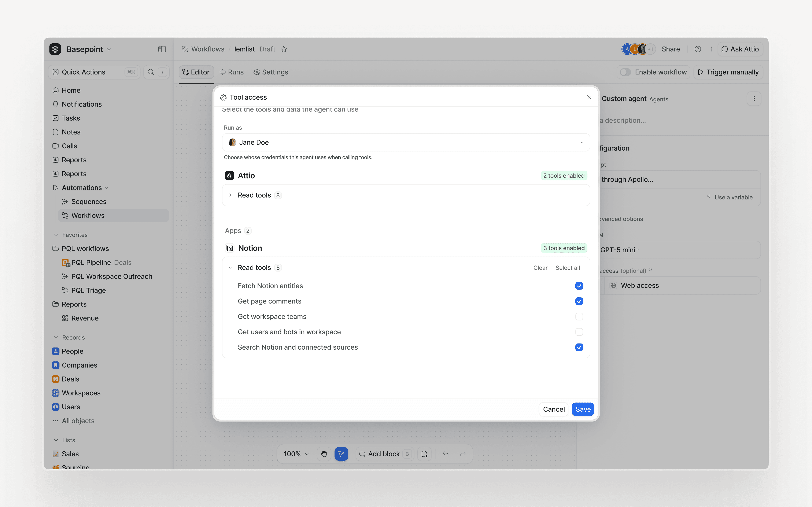
Task: Select all Notion read tools
Action: (567, 268)
